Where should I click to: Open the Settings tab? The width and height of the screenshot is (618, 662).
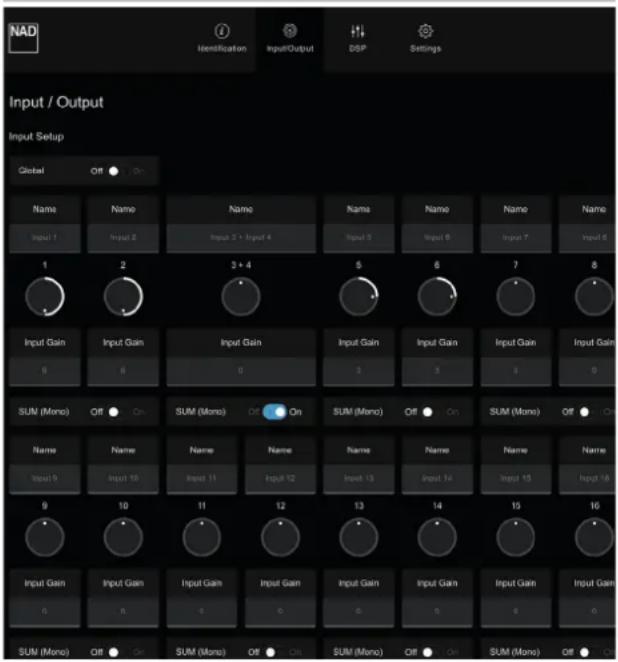click(x=426, y=38)
